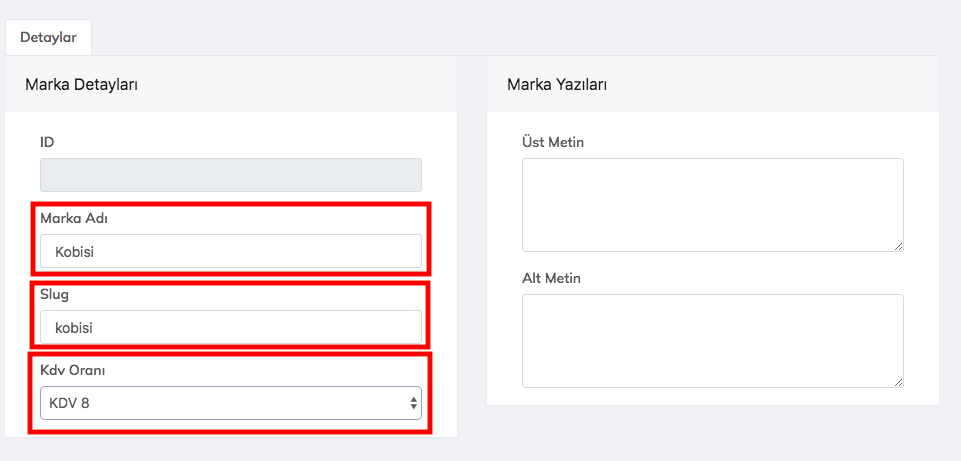Click the Üst Metin label
This screenshot has height=461, width=961.
point(553,142)
